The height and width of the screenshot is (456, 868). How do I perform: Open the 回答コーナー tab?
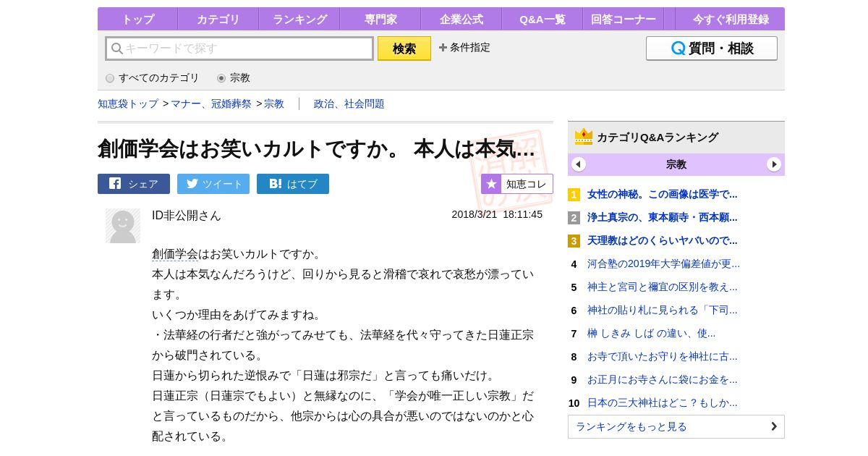click(x=623, y=19)
